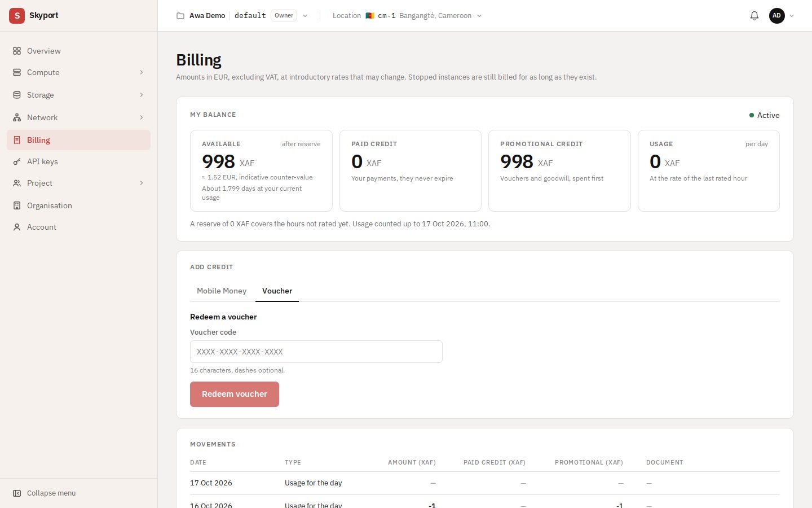Open the project switcher dropdown arrow
The height and width of the screenshot is (508, 812).
pyautogui.click(x=305, y=16)
